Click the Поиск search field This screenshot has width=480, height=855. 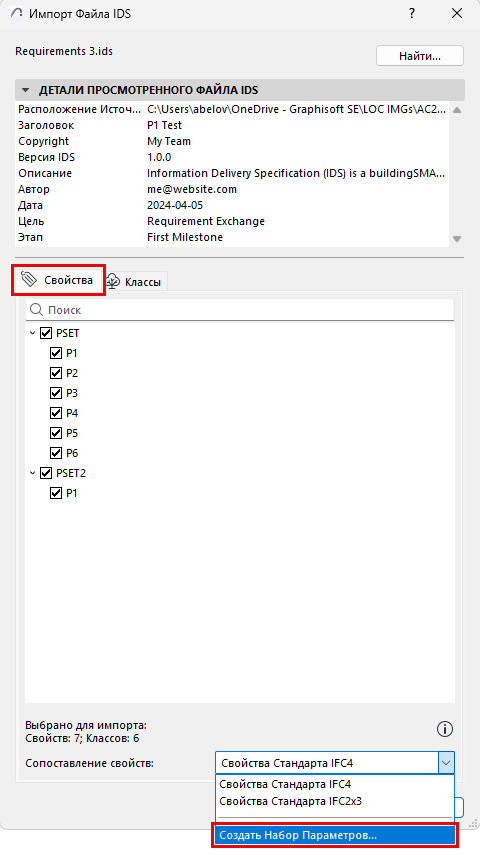coord(240,310)
